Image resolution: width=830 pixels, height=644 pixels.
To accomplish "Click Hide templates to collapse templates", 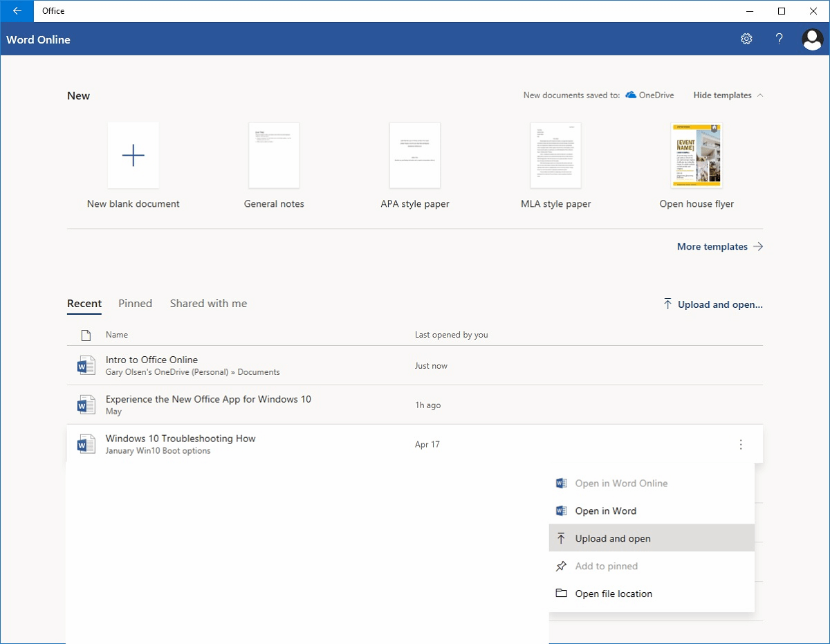I will click(x=722, y=95).
